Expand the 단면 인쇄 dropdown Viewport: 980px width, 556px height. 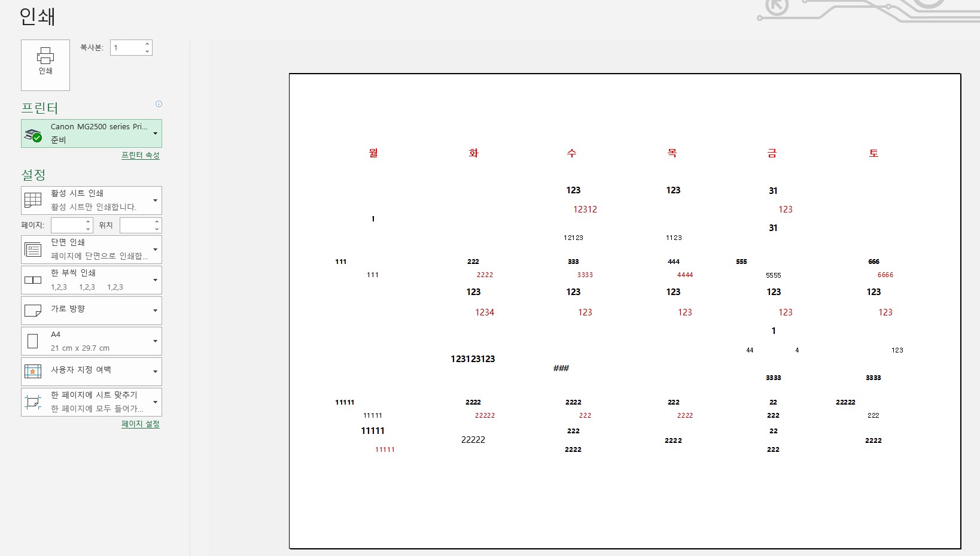coord(92,250)
